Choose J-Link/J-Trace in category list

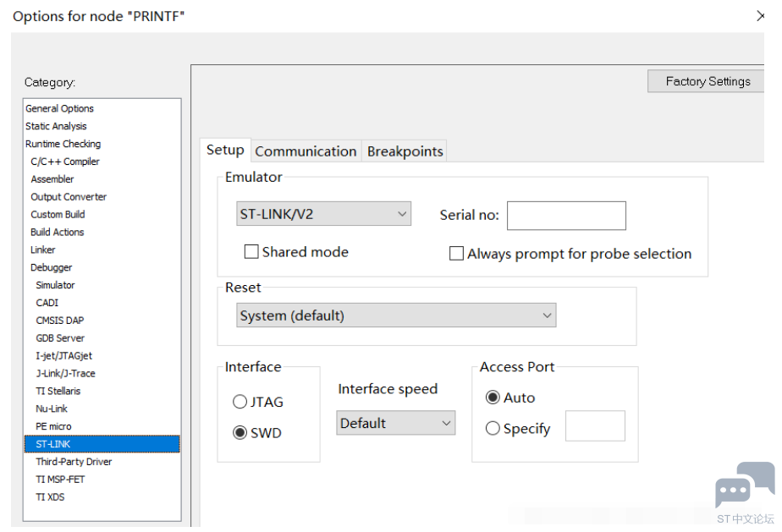pyautogui.click(x=65, y=373)
